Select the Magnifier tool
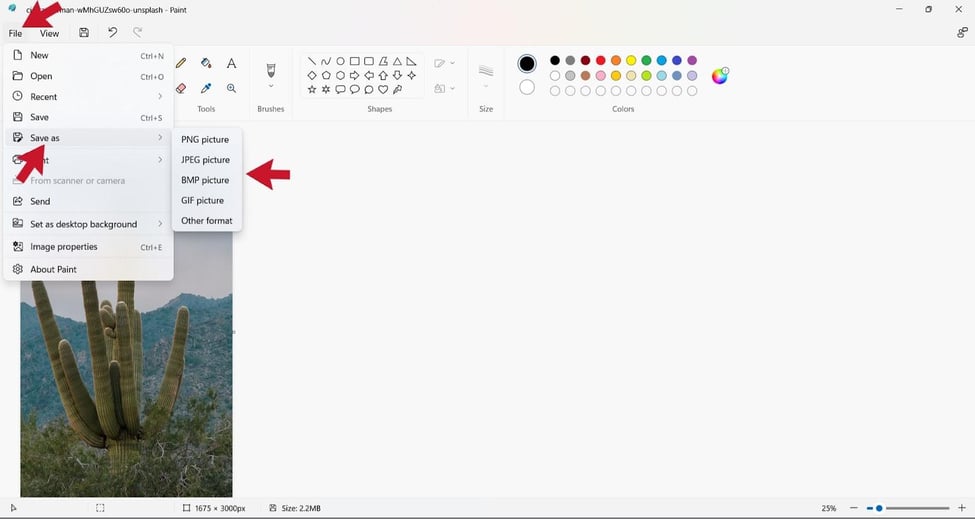 pos(231,88)
